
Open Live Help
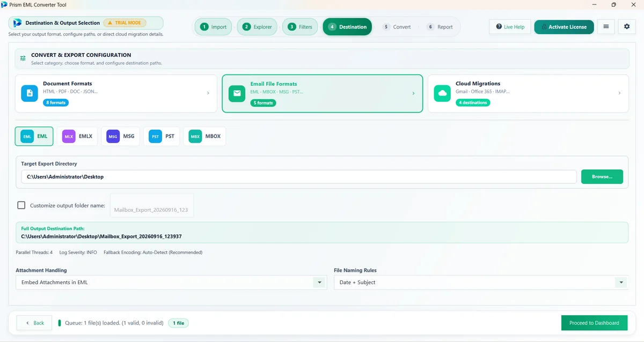click(510, 27)
